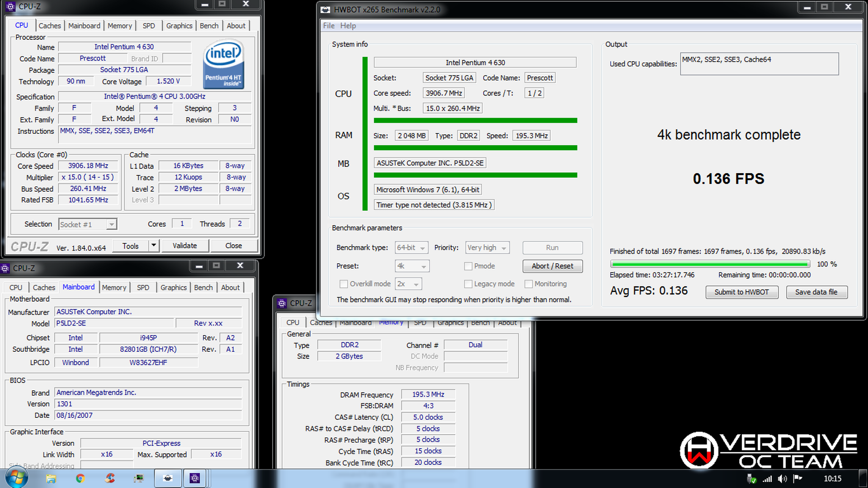
Task: Switch to CPU-Z purple chip taskbar button
Action: pos(195,479)
